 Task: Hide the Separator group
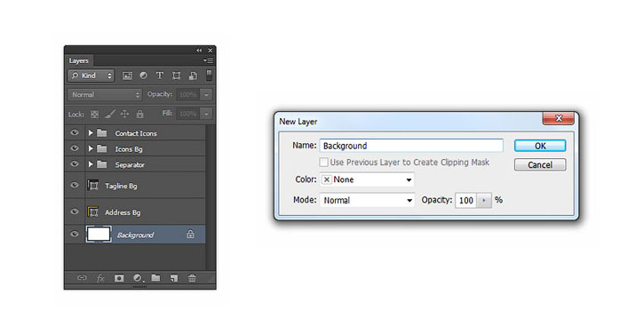75,164
